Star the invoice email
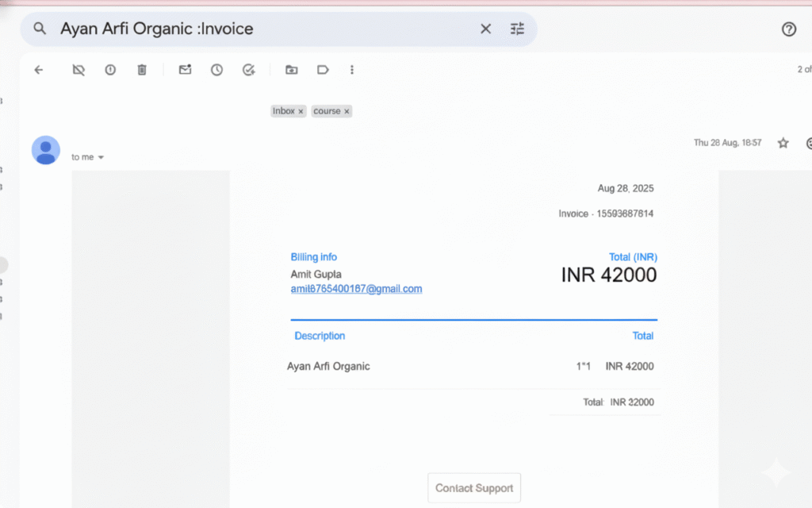812x508 pixels. (x=783, y=143)
